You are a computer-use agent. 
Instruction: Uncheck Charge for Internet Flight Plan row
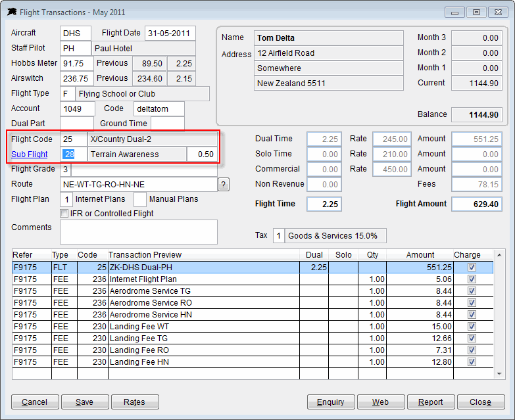[472, 279]
